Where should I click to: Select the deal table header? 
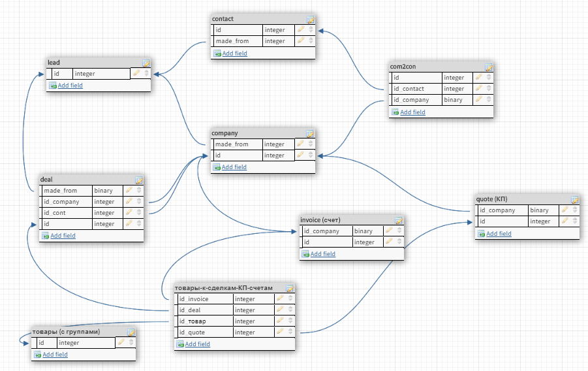click(x=91, y=180)
